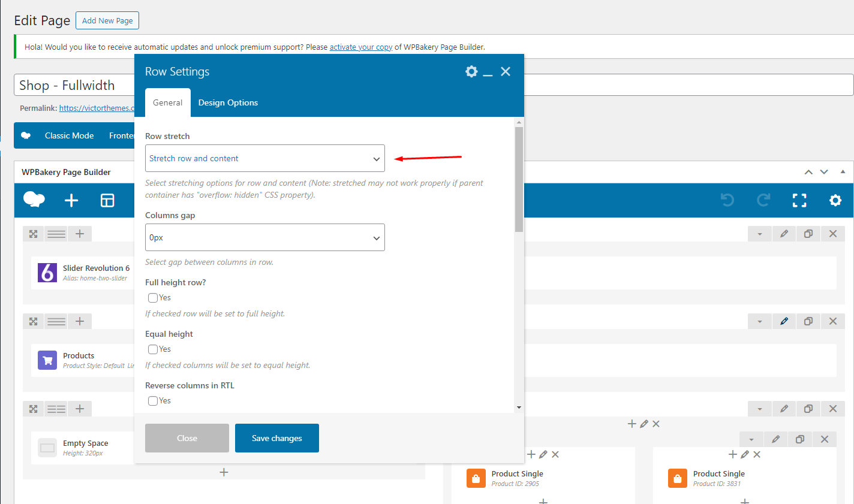Open templates panel icon in builder toolbar

107,200
